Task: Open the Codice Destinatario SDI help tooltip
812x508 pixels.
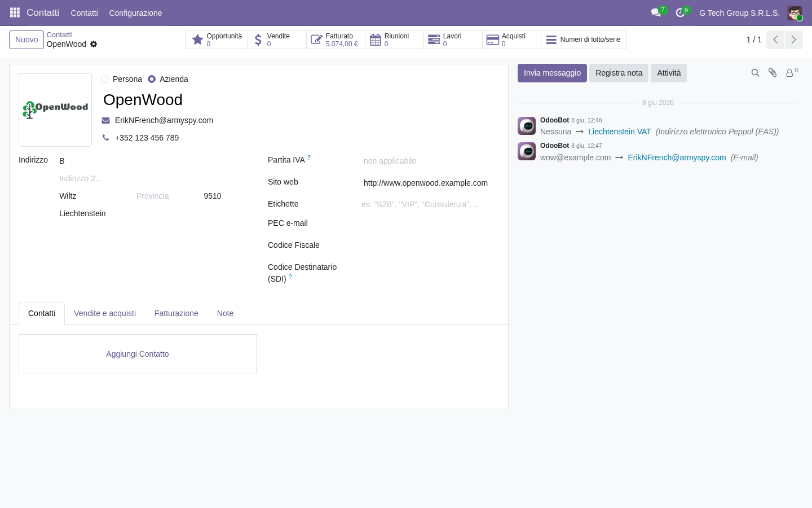Action: tap(290, 277)
